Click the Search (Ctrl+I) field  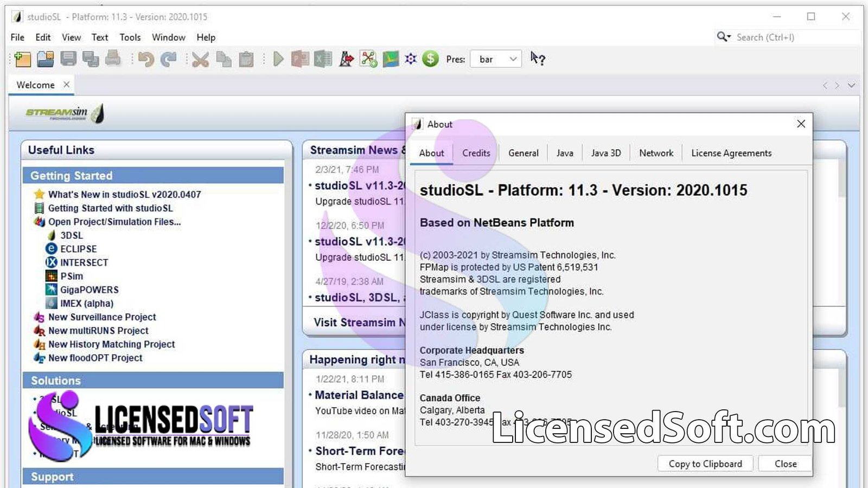coord(796,37)
